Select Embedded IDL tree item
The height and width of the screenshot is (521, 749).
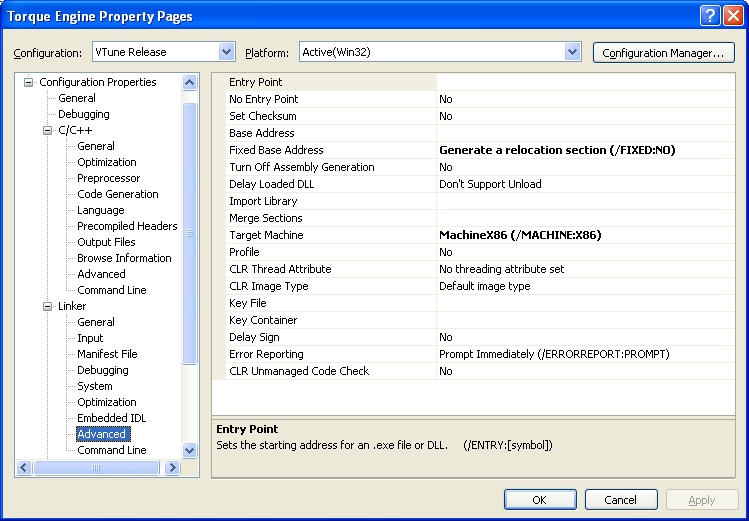coord(111,418)
